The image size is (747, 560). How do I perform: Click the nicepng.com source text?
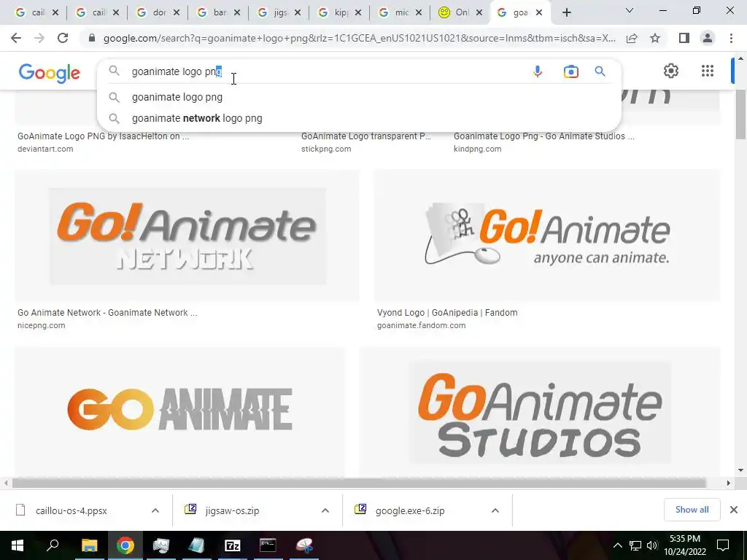point(42,326)
